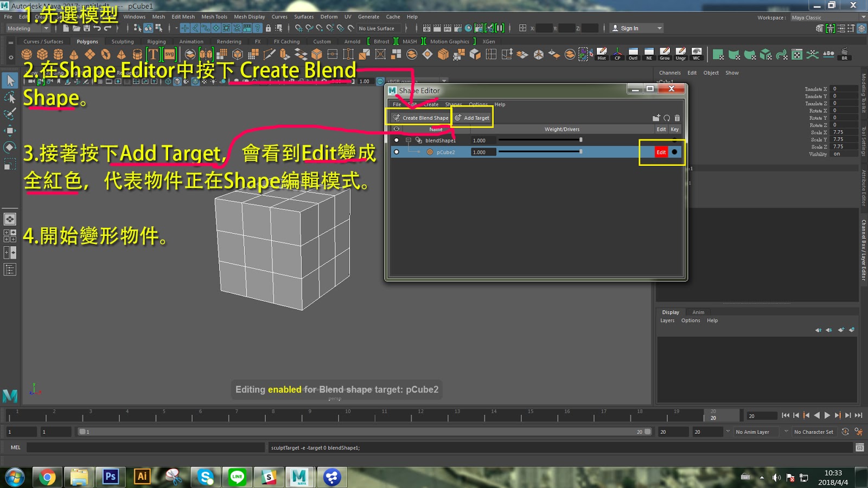Toggle the Key dot next to the Edit button
Image resolution: width=868 pixels, height=488 pixels.
(x=674, y=152)
